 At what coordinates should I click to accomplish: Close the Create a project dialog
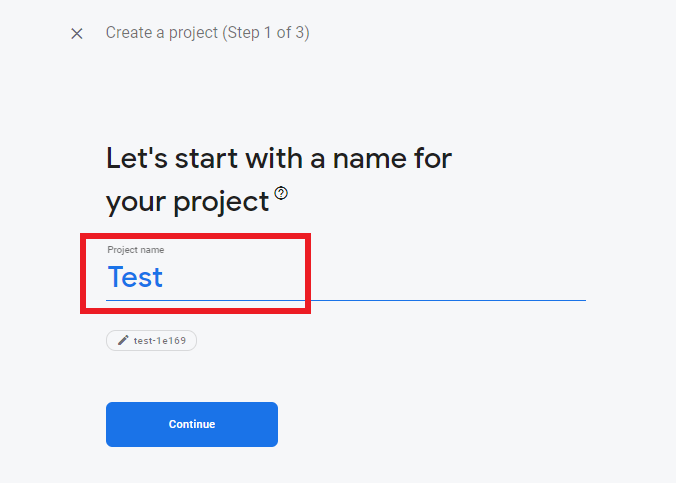77,33
